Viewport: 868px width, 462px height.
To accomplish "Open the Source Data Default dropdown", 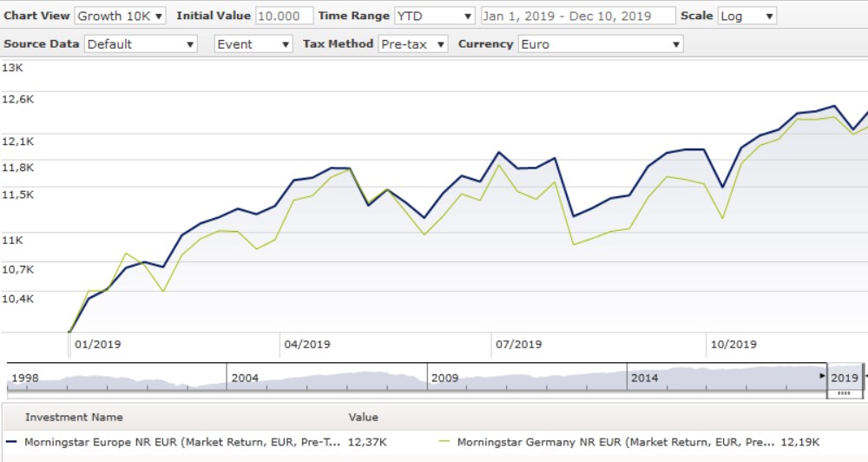I will pyautogui.click(x=141, y=44).
